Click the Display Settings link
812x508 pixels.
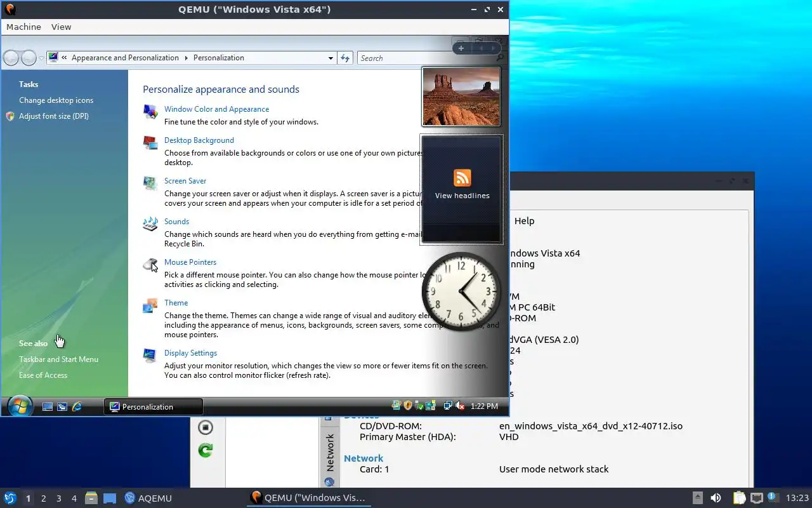coord(190,353)
